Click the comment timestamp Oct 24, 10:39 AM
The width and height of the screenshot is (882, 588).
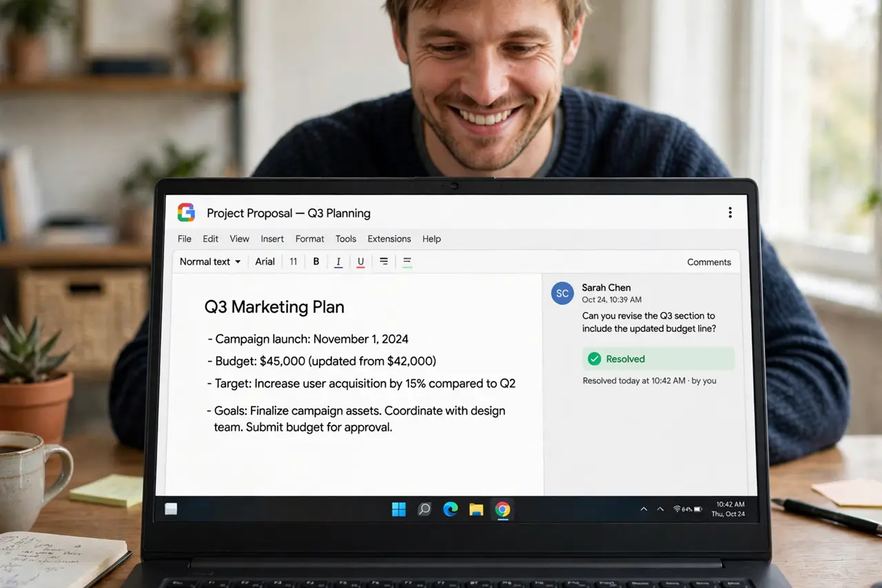click(x=612, y=300)
